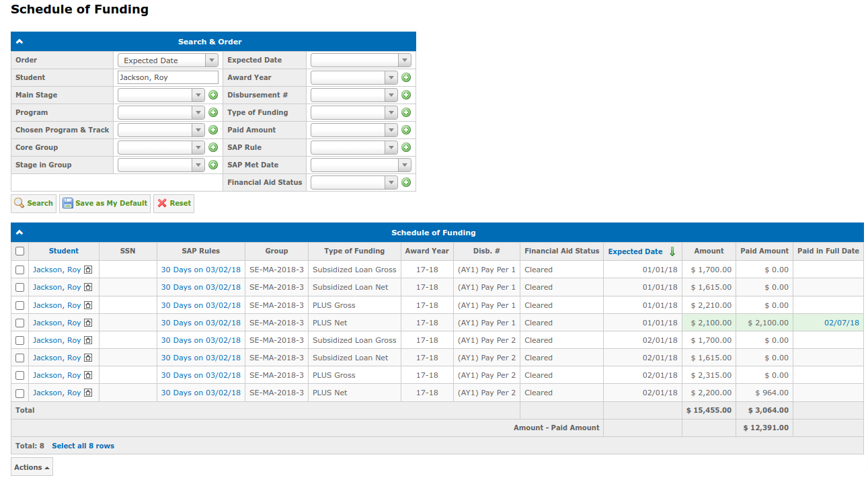Check the Subsidized Loan Gross Pay Per 2 row
The width and height of the screenshot is (868, 482).
20,340
